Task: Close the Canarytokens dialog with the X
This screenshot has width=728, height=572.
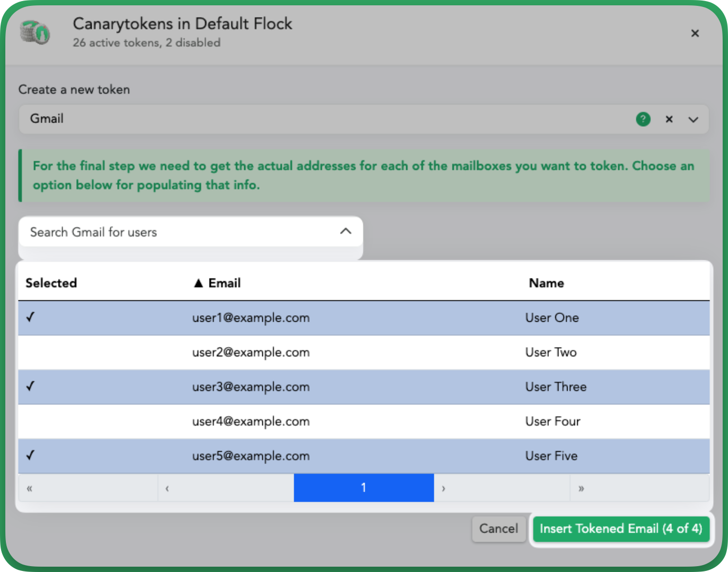Action: click(695, 34)
